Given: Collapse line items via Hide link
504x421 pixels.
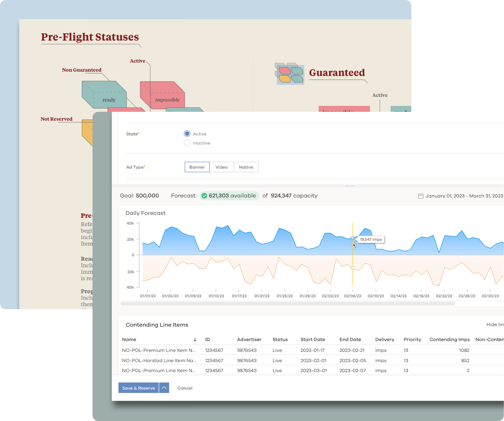Looking at the screenshot, I should click(x=495, y=325).
